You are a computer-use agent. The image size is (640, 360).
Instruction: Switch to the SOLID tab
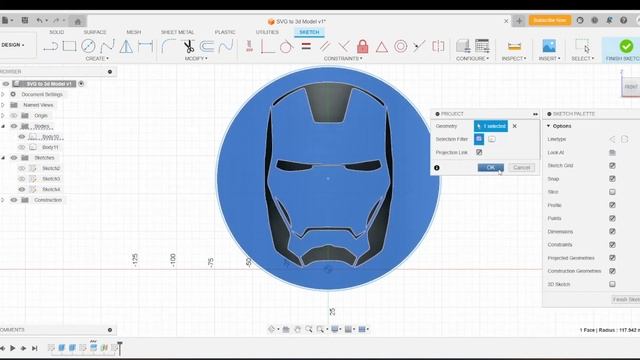point(57,32)
